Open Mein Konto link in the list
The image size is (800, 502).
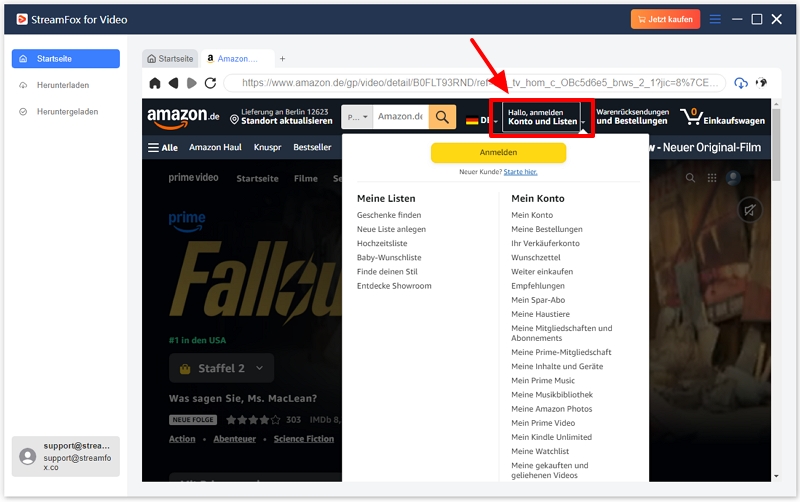(532, 215)
